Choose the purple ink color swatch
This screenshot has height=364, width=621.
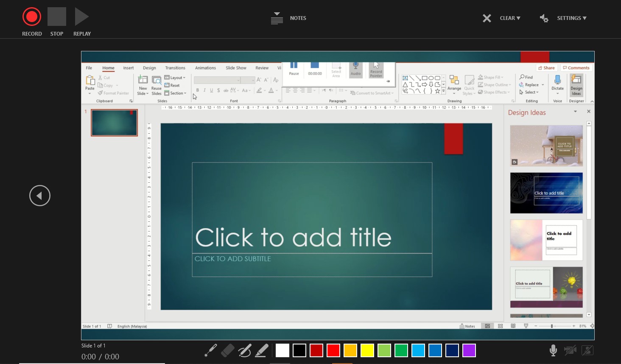[x=469, y=350]
